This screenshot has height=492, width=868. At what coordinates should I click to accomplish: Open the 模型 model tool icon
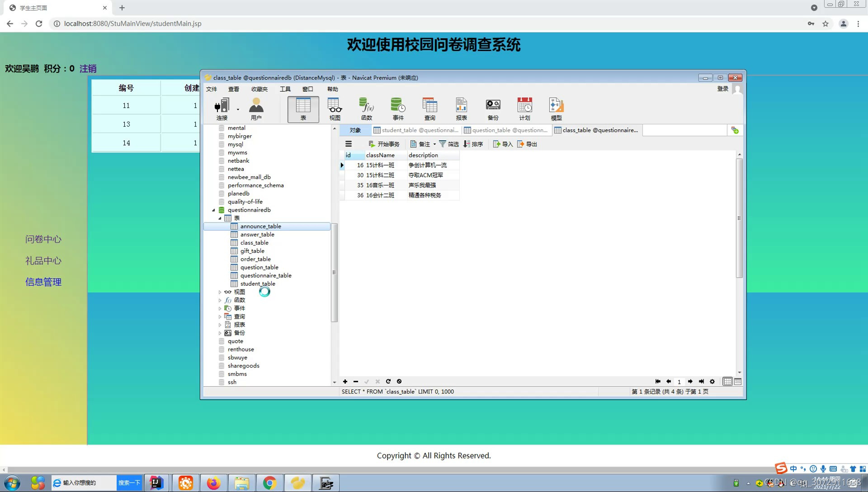pyautogui.click(x=557, y=109)
